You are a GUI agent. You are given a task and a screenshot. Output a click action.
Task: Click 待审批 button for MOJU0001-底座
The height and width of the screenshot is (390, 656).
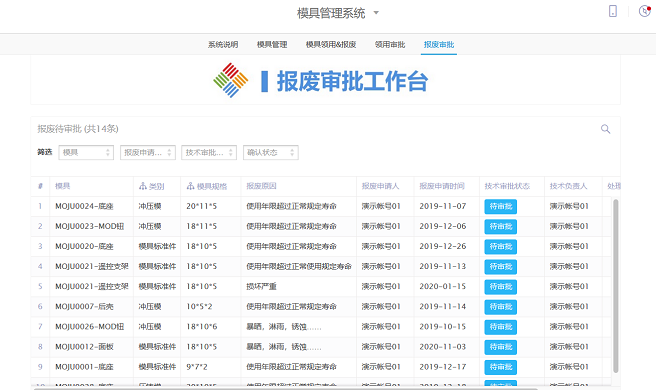tap(501, 367)
